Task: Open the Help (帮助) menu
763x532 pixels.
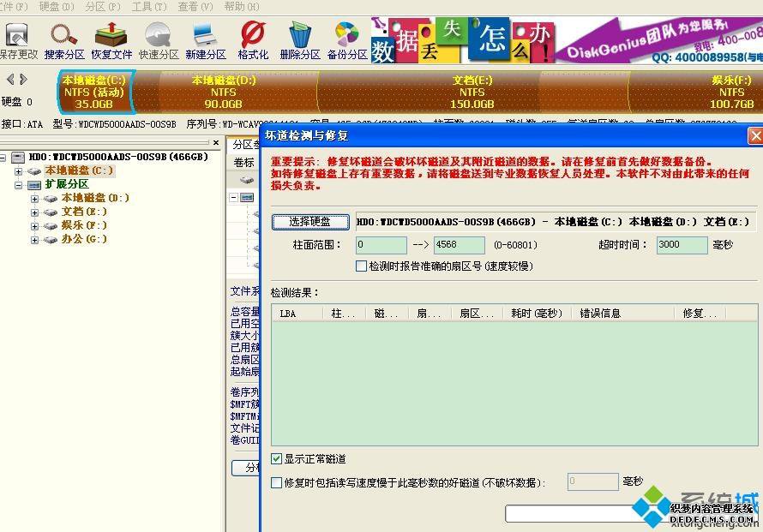Action: pyautogui.click(x=242, y=6)
